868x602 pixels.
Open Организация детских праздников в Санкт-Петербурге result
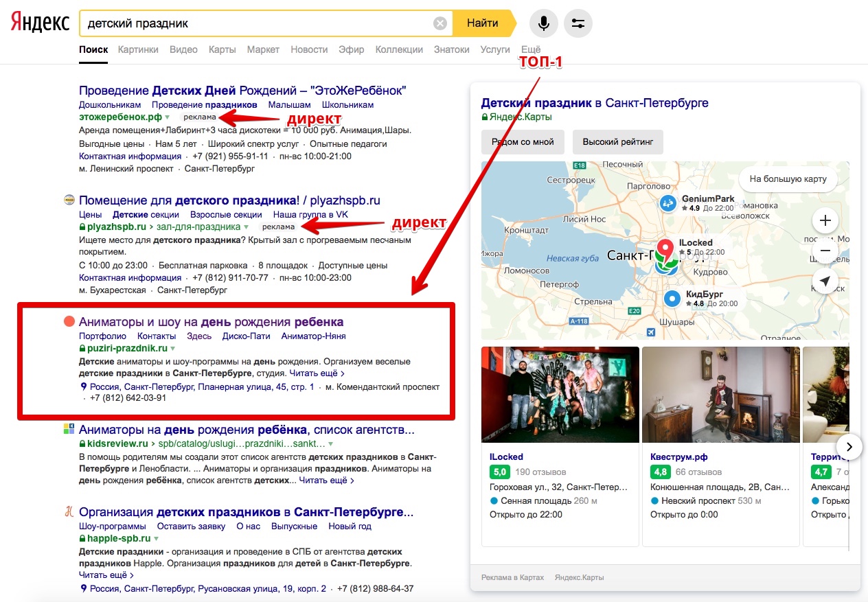pos(247,512)
